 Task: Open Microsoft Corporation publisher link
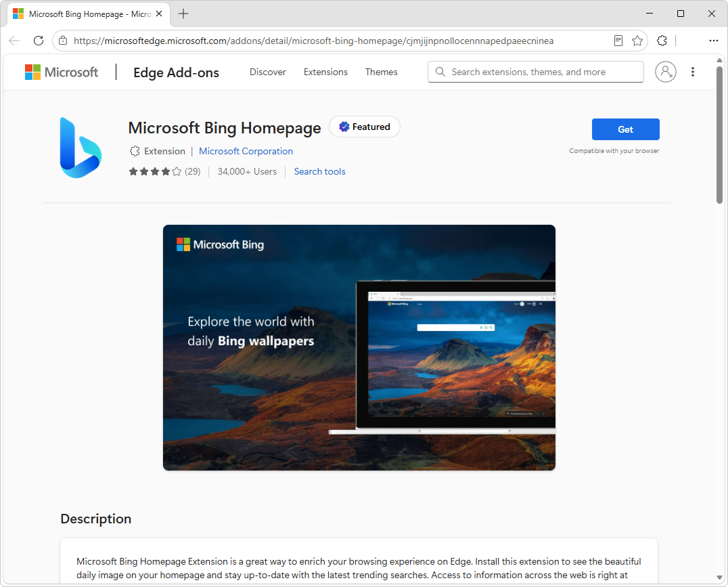click(x=246, y=151)
